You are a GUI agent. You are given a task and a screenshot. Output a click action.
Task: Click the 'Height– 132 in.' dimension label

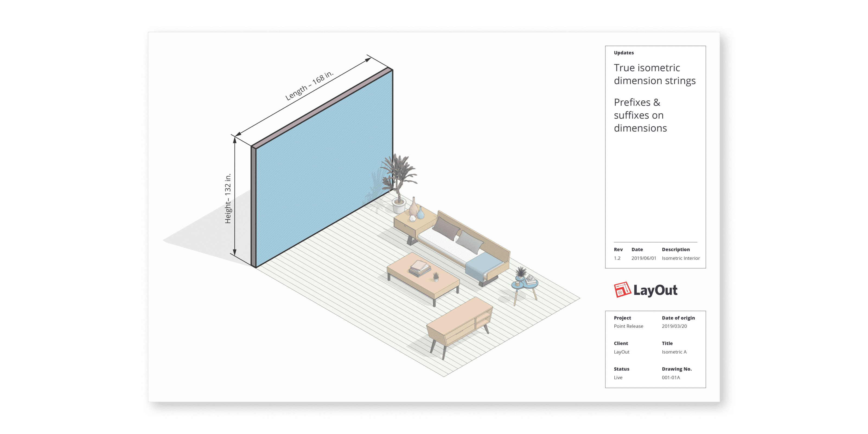pyautogui.click(x=228, y=199)
